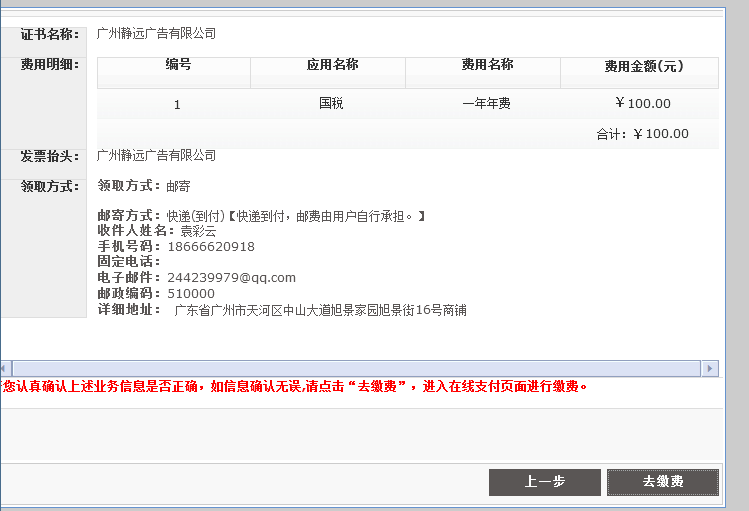Viewport: 749px width, 511px height.
Task: Click the 应用名称 column header
Action: pos(328,73)
